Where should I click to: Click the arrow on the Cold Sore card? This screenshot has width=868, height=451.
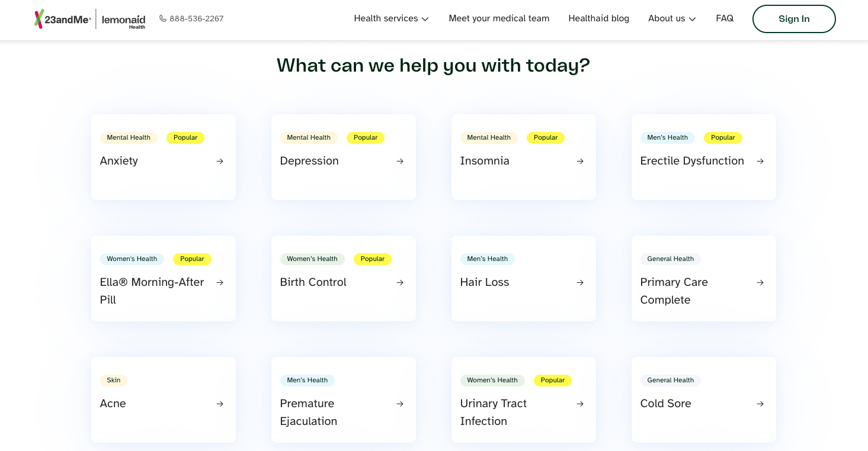click(760, 404)
